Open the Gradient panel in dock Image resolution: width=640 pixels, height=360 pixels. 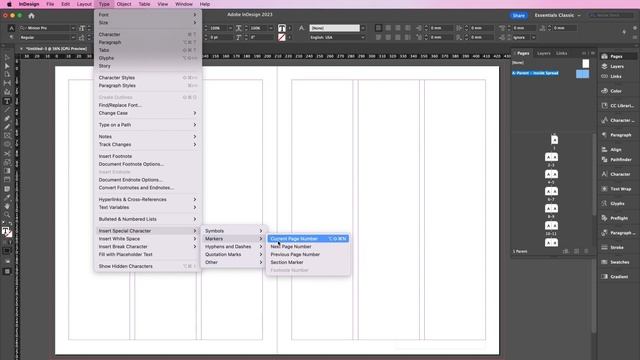point(615,277)
